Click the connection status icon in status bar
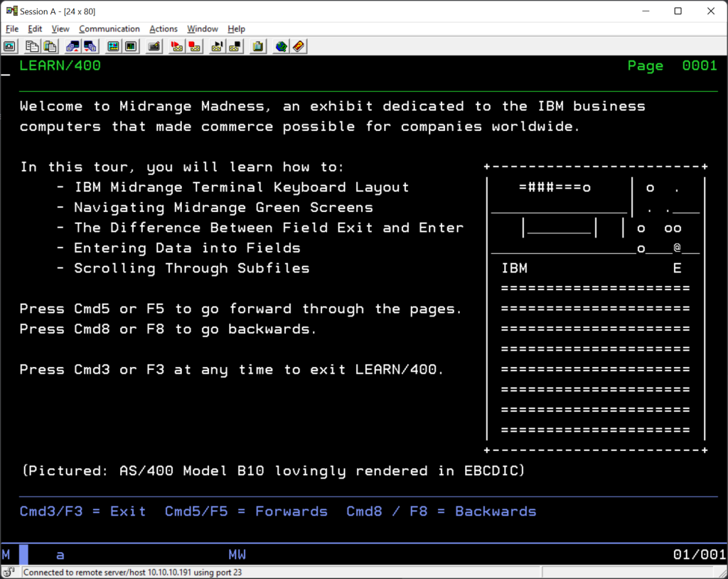The width and height of the screenshot is (728, 579). (9, 572)
